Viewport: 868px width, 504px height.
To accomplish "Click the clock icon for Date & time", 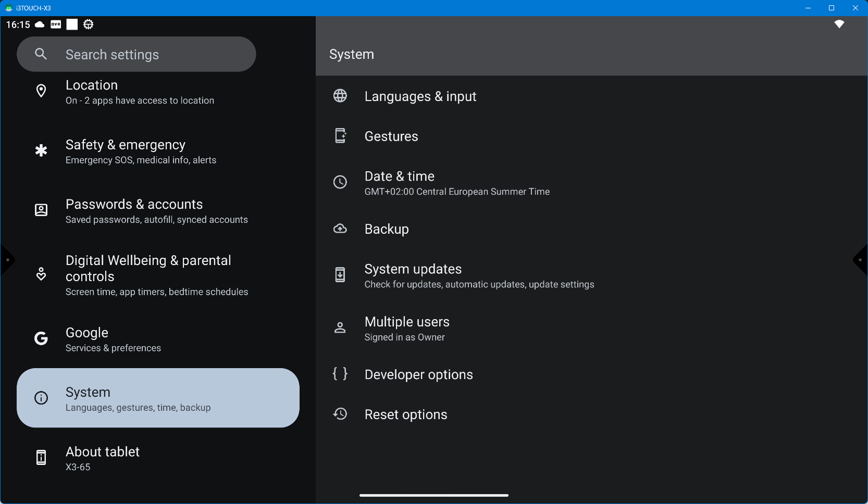I will tap(340, 182).
